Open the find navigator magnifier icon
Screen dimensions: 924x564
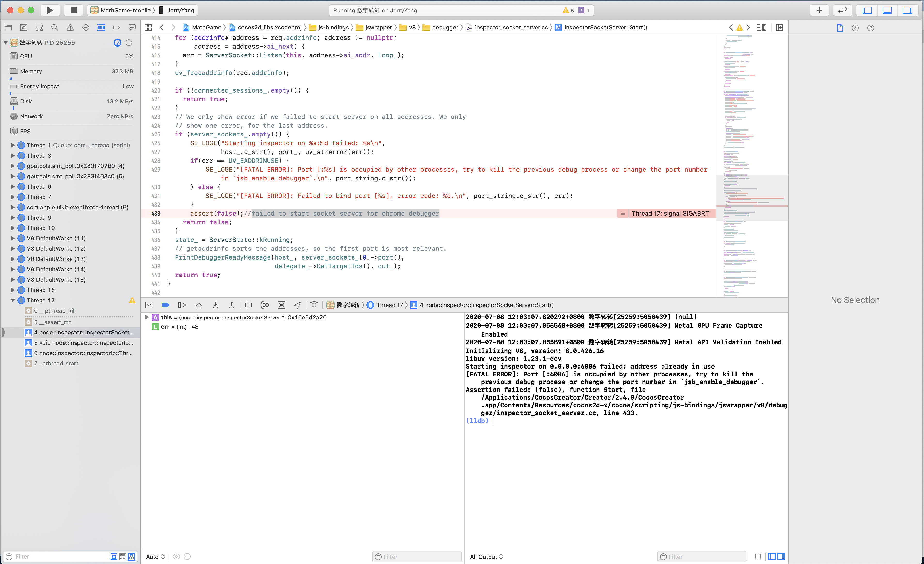(x=54, y=27)
